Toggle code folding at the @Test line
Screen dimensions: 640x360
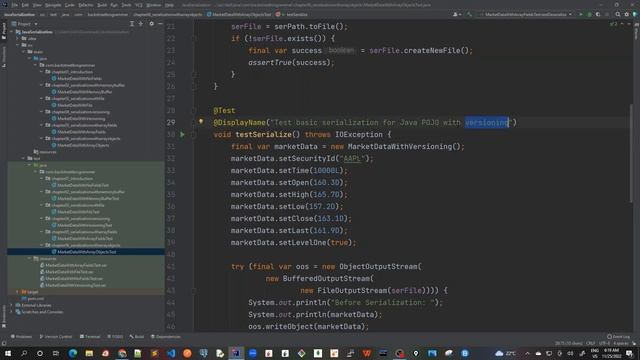(x=194, y=110)
